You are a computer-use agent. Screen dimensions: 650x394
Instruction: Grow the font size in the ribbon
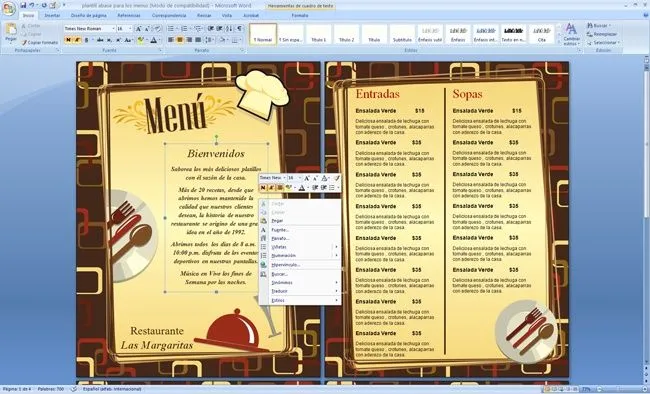coord(138,29)
